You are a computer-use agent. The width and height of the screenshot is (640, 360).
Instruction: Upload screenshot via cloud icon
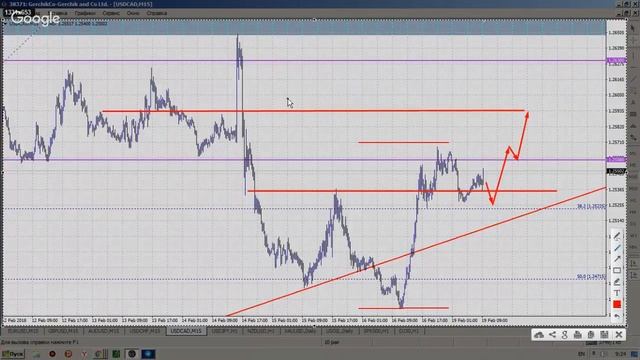coord(539,335)
